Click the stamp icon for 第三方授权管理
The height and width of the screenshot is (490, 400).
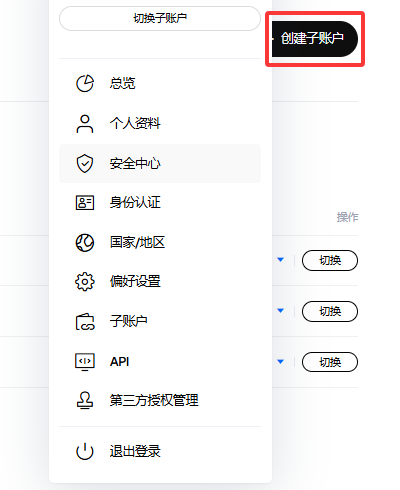[85, 400]
